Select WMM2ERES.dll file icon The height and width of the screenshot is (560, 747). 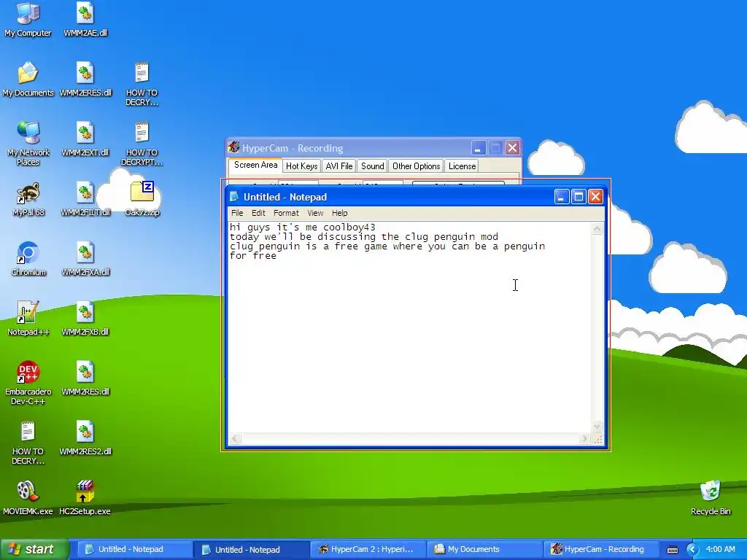[x=85, y=79]
